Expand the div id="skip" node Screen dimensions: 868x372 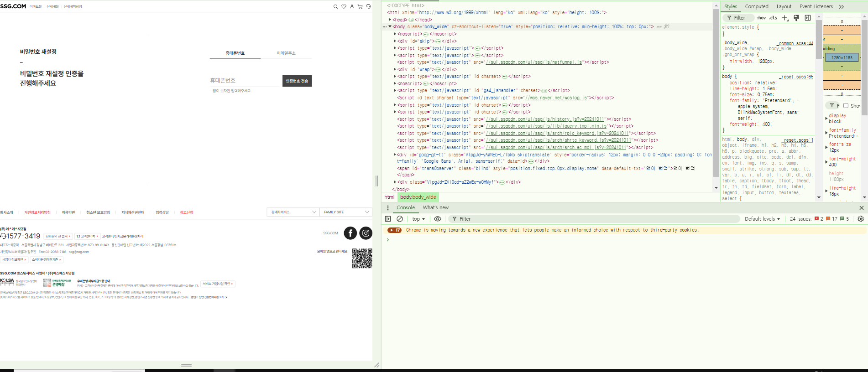[x=395, y=41]
